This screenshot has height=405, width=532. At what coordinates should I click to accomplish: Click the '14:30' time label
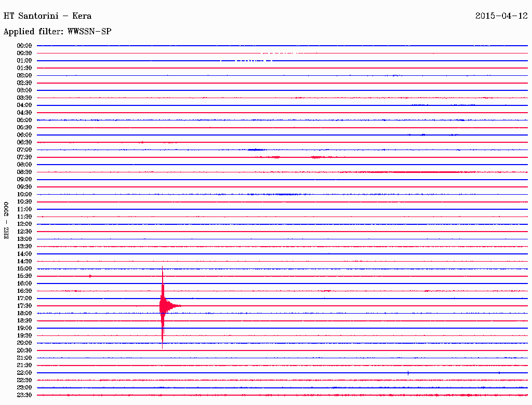click(24, 261)
